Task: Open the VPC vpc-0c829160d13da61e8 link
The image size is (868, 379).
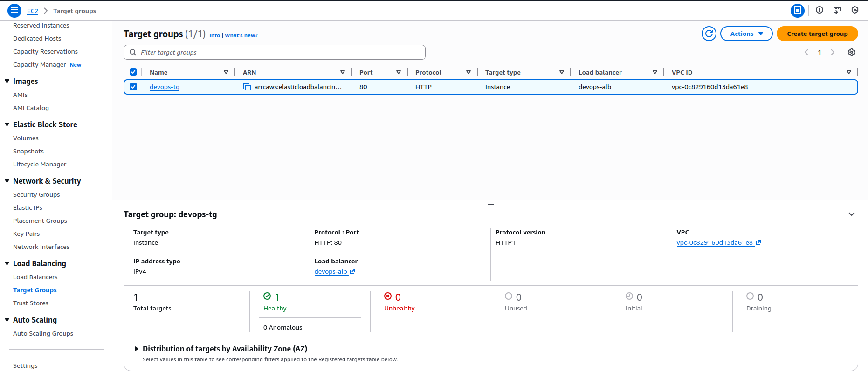Action: tap(719, 242)
